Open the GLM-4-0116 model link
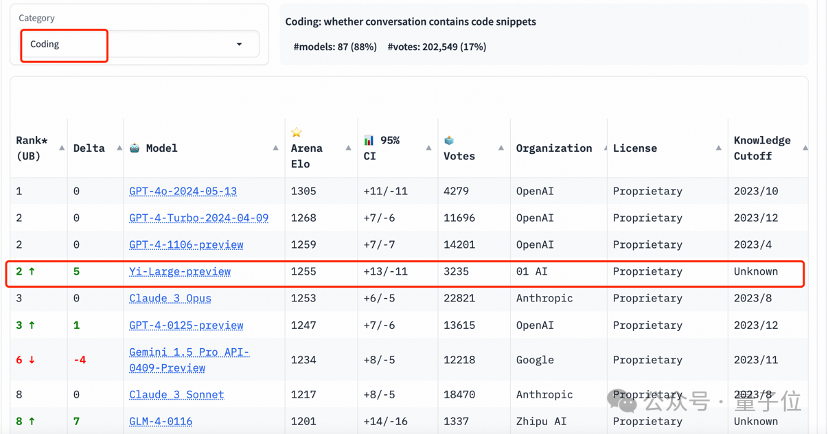 tap(161, 421)
